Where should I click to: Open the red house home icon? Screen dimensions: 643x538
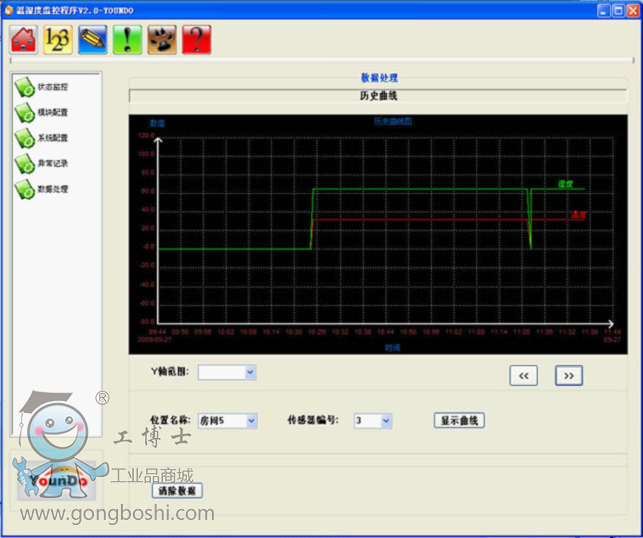tap(24, 39)
